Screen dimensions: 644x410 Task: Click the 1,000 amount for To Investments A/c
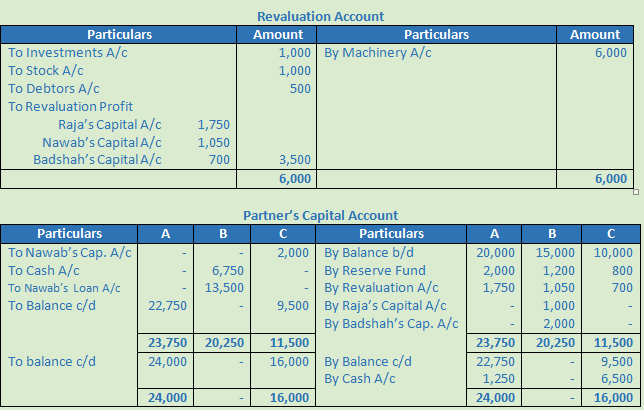295,53
